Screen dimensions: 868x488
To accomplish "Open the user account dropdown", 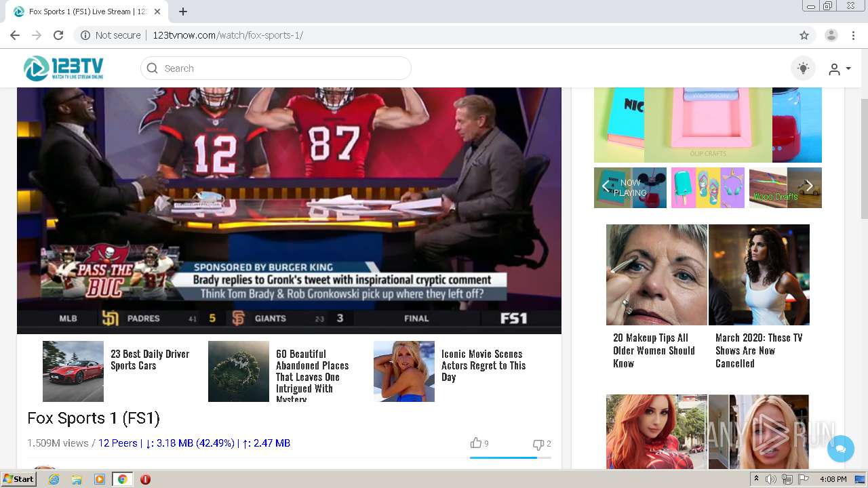I will (x=840, y=69).
